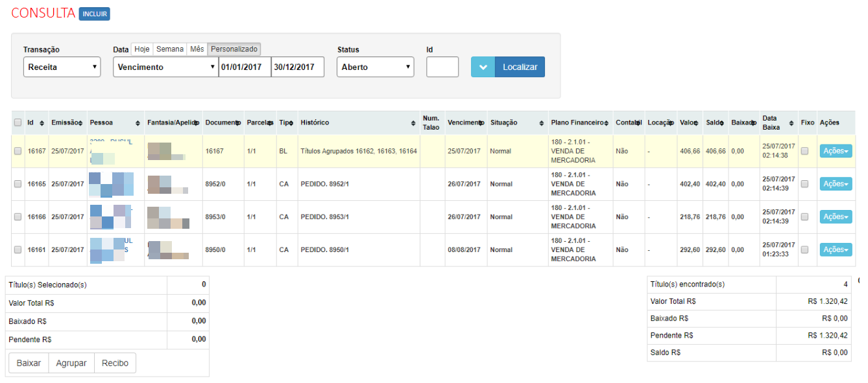Sort by Emissão column arrows
Screen dimensions: 868x383
pos(80,123)
